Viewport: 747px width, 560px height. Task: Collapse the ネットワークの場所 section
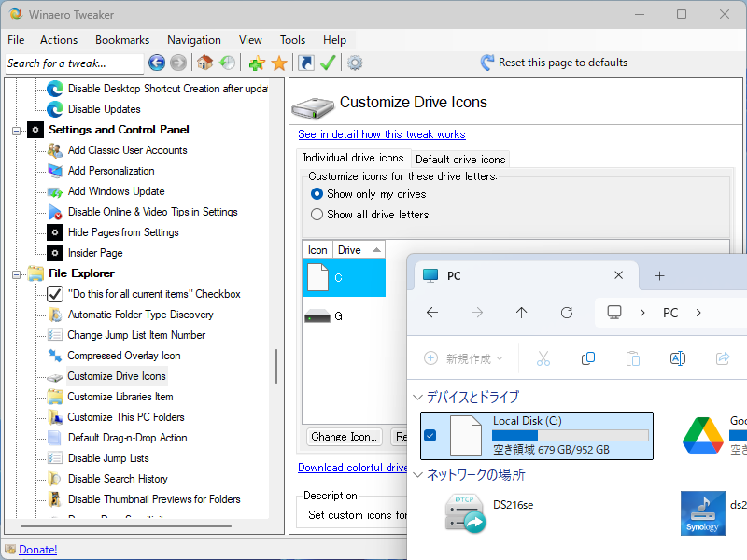point(417,474)
